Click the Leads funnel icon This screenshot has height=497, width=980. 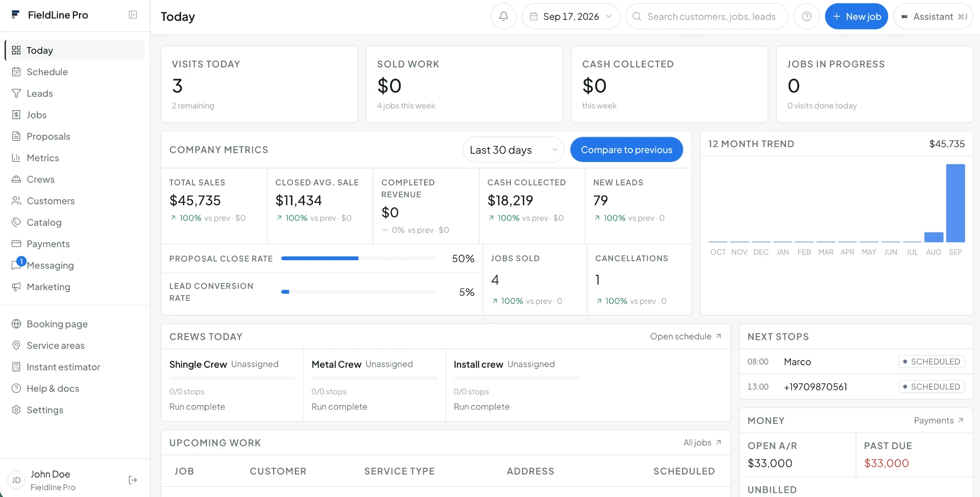(16, 93)
